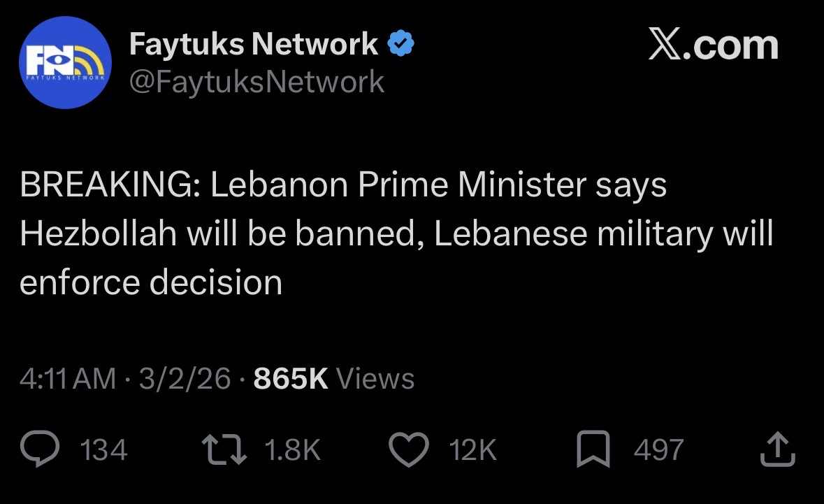
Task: Click the 1.8K reposts count
Action: click(x=293, y=450)
